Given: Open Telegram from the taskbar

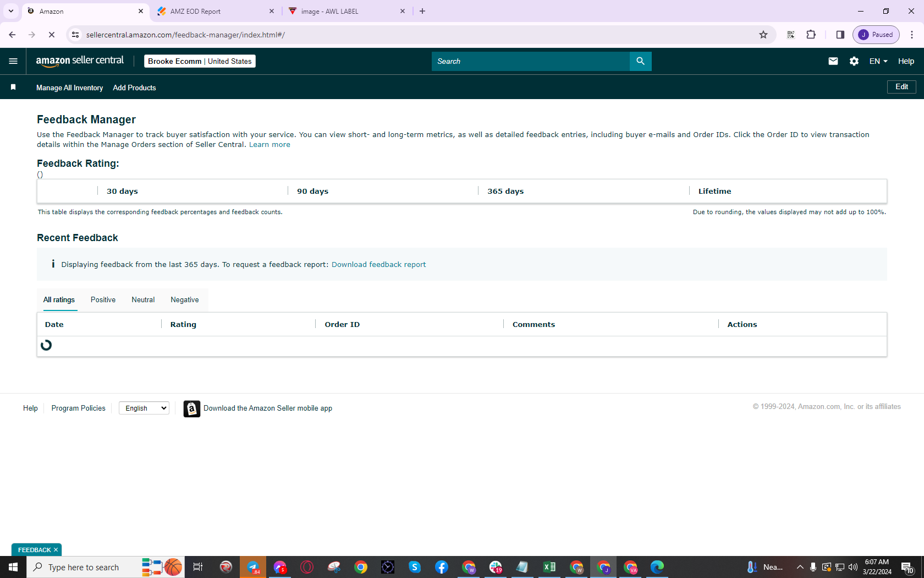Looking at the screenshot, I should pyautogui.click(x=253, y=567).
